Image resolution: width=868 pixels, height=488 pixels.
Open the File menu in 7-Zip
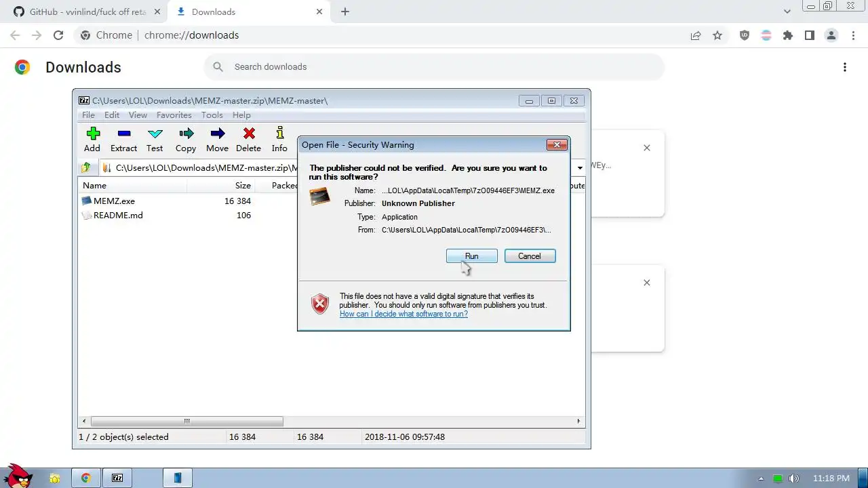tap(89, 115)
